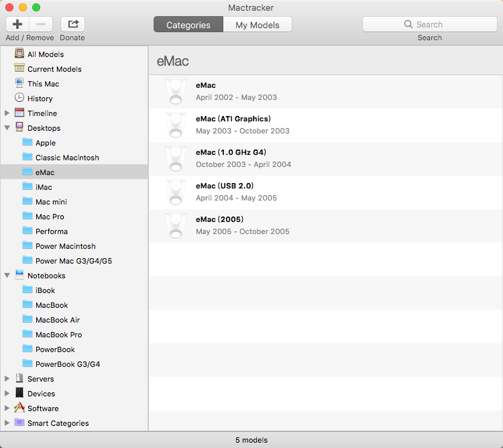Expand the Smart Categories group
The width and height of the screenshot is (503, 448).
click(x=7, y=423)
